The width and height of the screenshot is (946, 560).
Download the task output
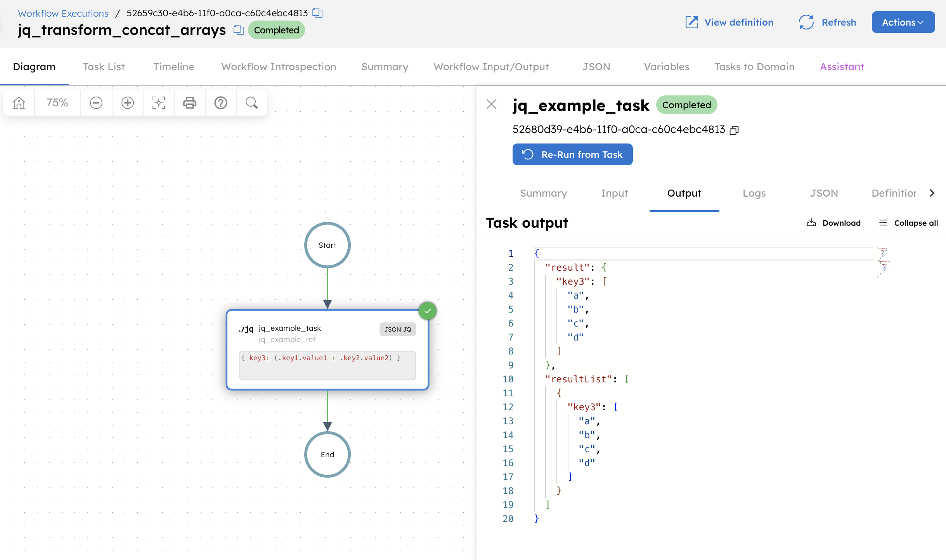[833, 223]
